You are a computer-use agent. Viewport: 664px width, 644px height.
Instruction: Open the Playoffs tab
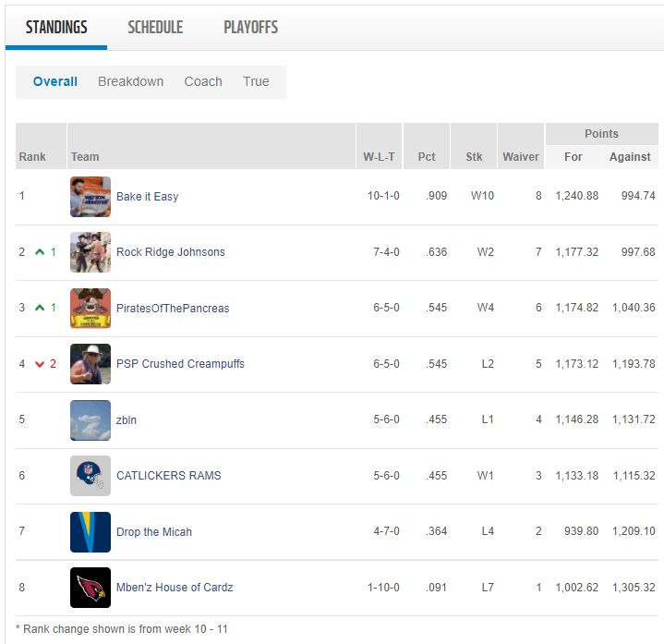tap(250, 27)
